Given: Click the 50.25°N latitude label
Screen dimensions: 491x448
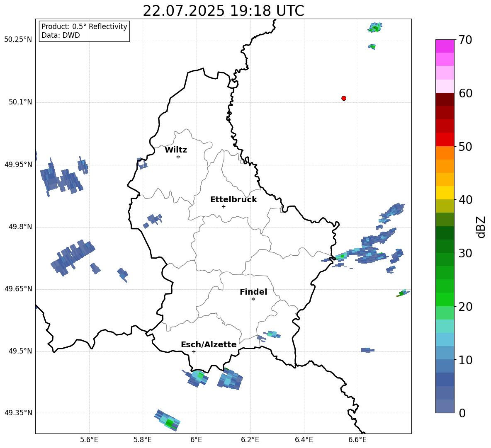Looking at the screenshot, I should pyautogui.click(x=18, y=40).
